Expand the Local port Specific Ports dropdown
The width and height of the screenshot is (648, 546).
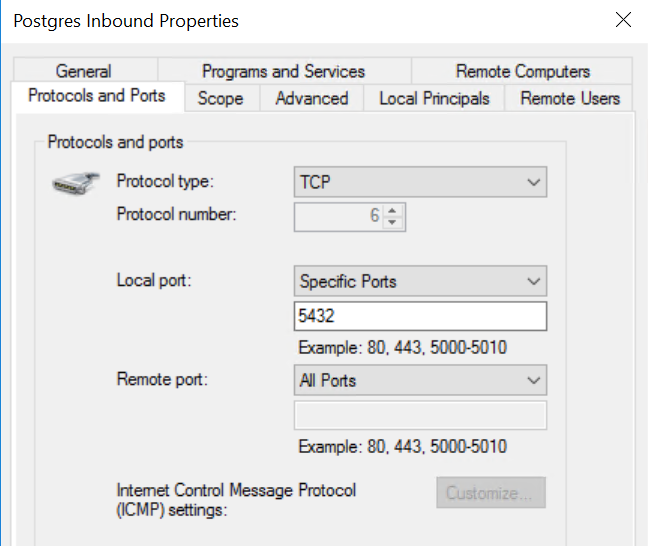[x=420, y=281]
